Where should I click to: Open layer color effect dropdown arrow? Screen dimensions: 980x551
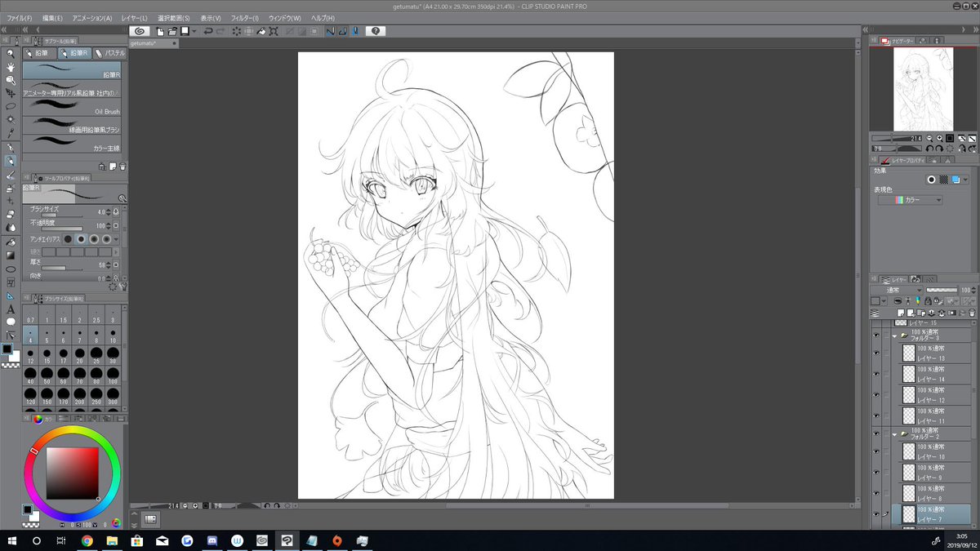point(966,180)
